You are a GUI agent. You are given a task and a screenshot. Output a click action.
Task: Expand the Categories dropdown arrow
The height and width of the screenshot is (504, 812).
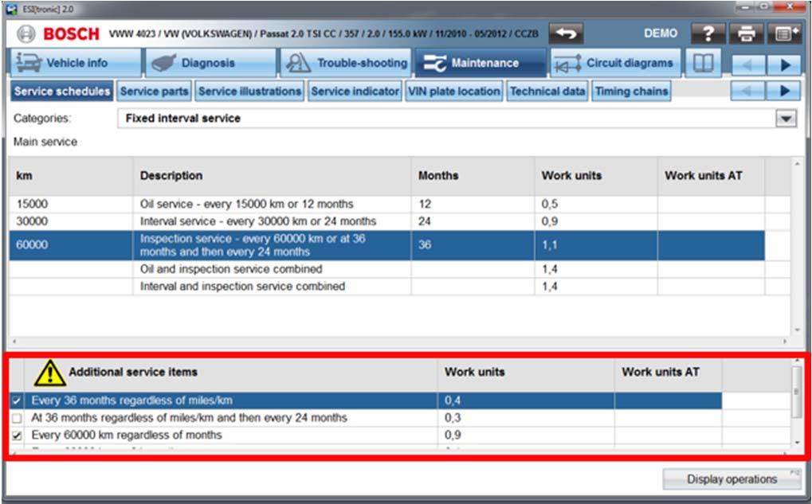click(786, 119)
